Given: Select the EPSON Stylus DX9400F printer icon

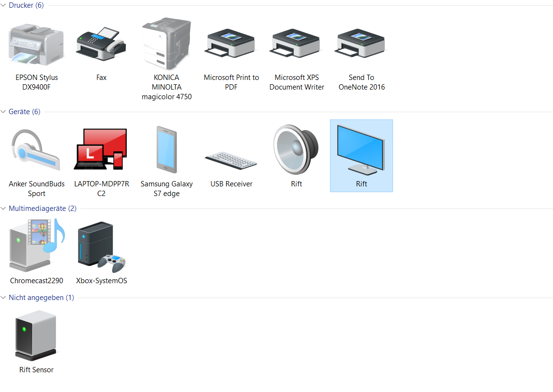Looking at the screenshot, I should coord(36,45).
